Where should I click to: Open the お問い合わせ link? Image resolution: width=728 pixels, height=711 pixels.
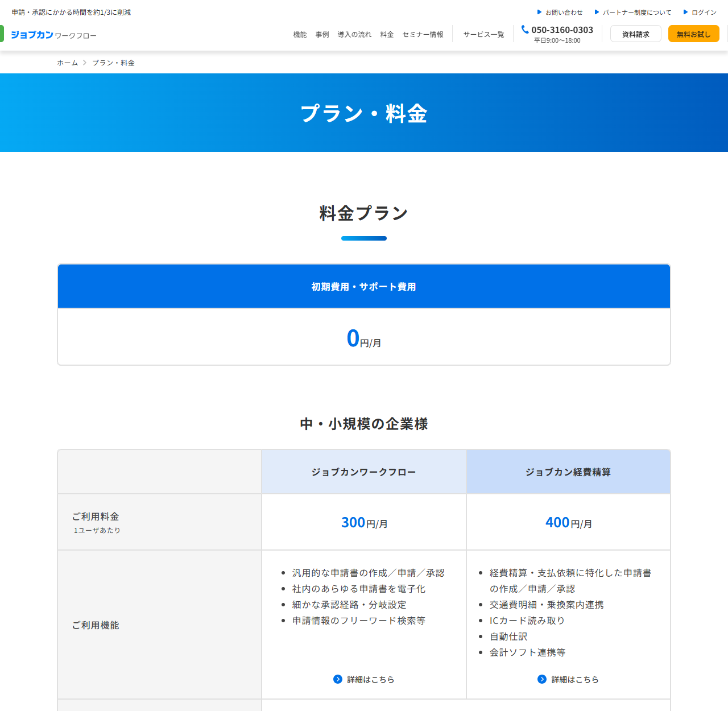tap(564, 12)
